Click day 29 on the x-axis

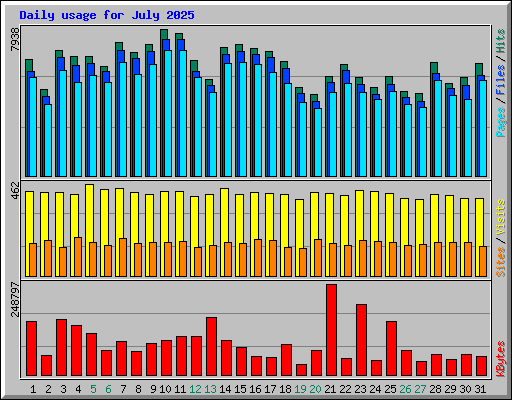pos(450,389)
